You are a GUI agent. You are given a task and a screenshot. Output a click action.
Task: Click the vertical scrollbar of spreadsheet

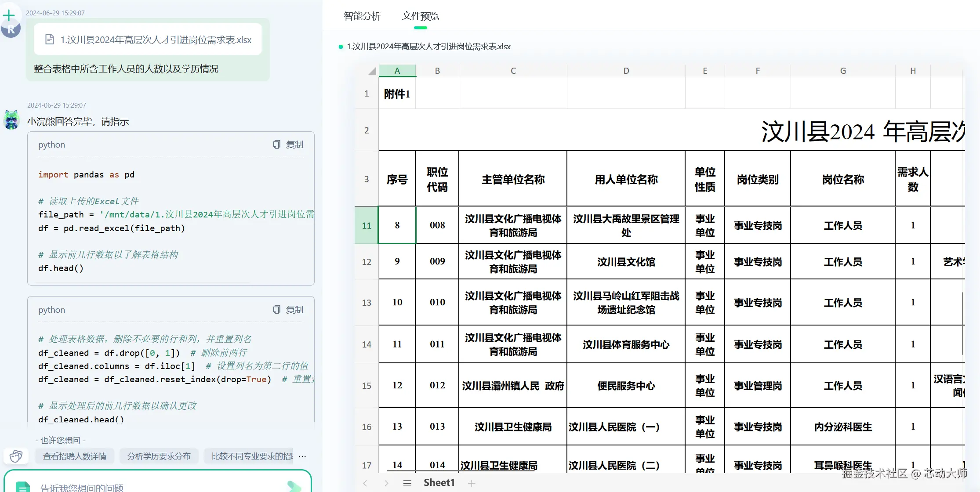click(x=962, y=323)
